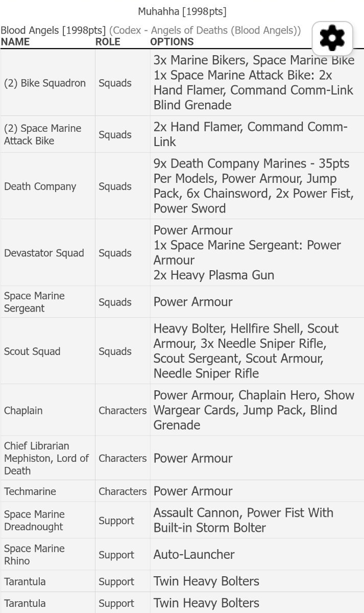364x613 pixels.
Task: Select the (2) Bike Squadron row
Action: (182, 83)
